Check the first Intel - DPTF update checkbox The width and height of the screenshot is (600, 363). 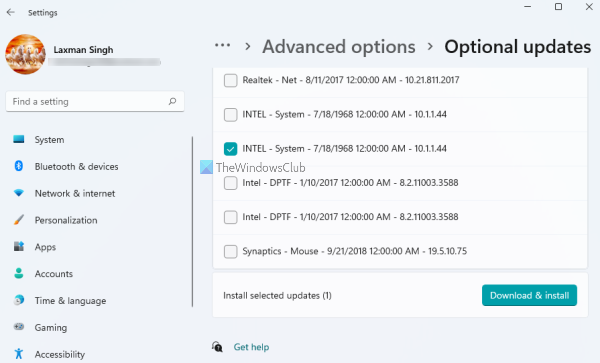point(230,183)
